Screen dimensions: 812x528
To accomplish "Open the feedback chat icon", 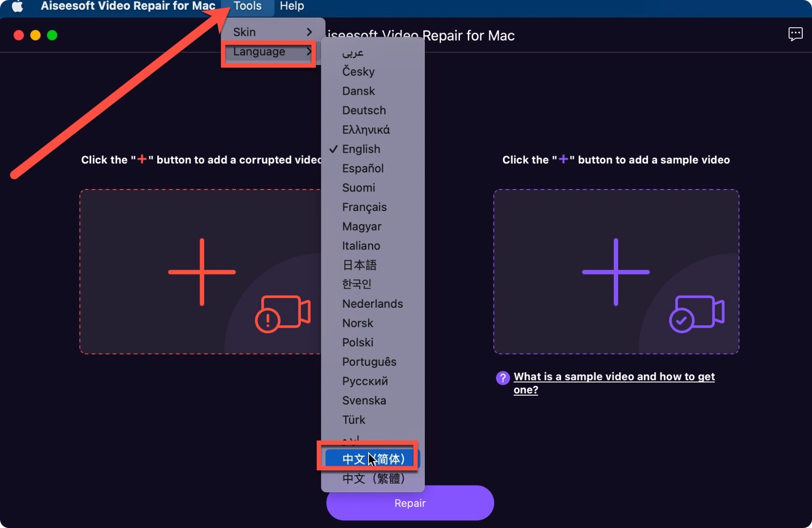I will click(795, 34).
